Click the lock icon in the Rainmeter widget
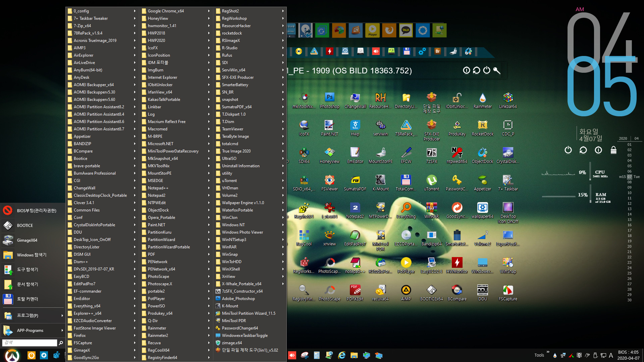Image resolution: width=644 pixels, height=362 pixels. [x=613, y=150]
